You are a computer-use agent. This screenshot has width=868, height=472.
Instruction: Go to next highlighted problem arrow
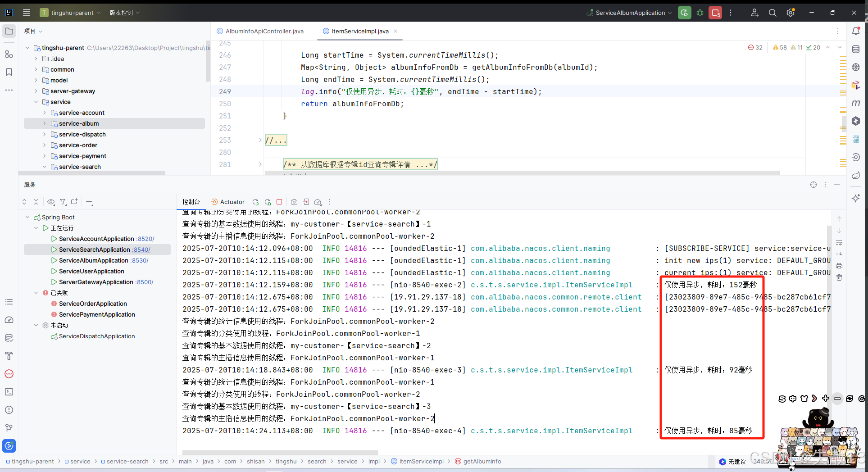click(x=839, y=47)
